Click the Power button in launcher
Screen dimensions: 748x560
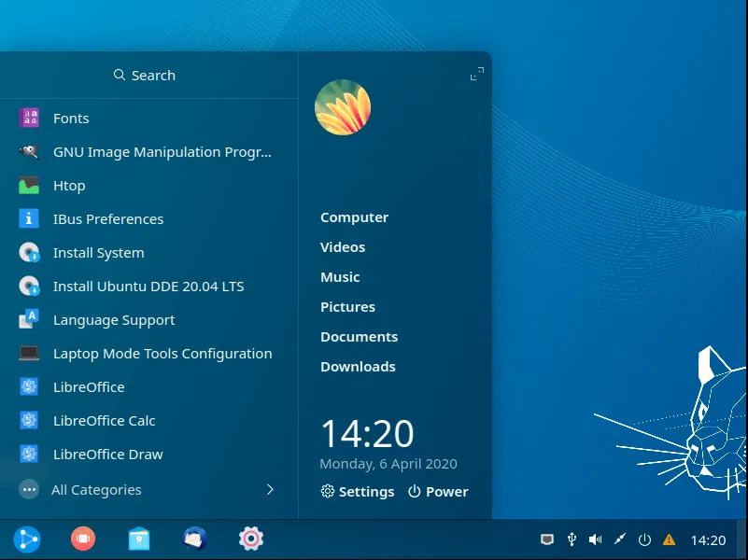coord(438,491)
